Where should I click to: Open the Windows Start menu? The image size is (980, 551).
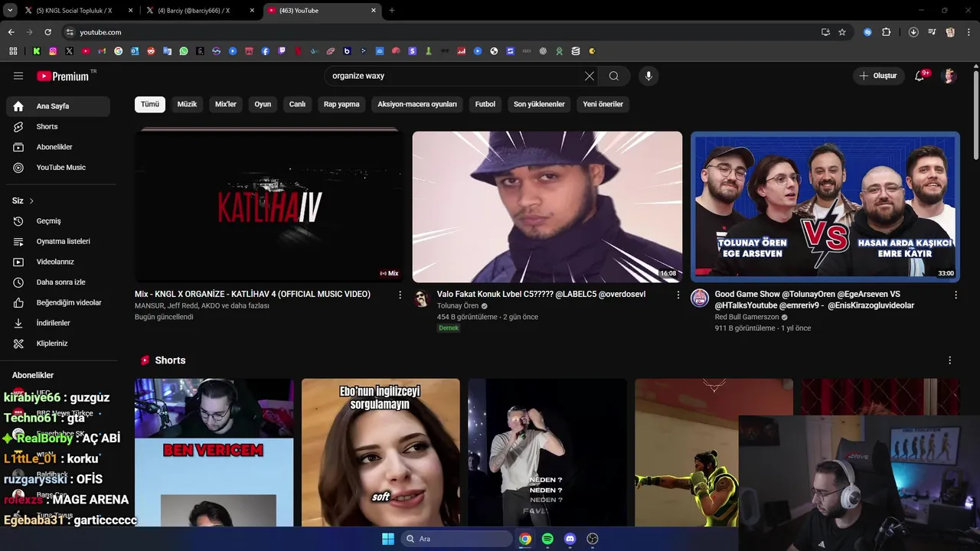388,539
